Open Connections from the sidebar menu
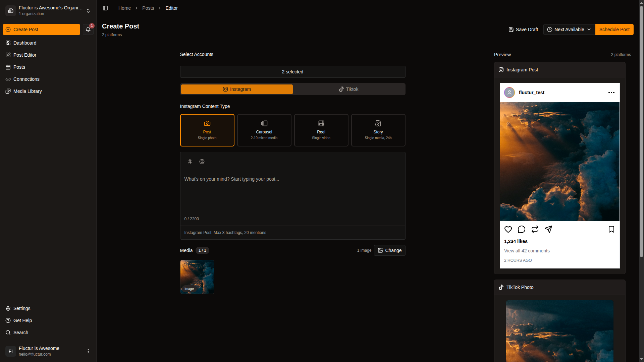 (26, 79)
